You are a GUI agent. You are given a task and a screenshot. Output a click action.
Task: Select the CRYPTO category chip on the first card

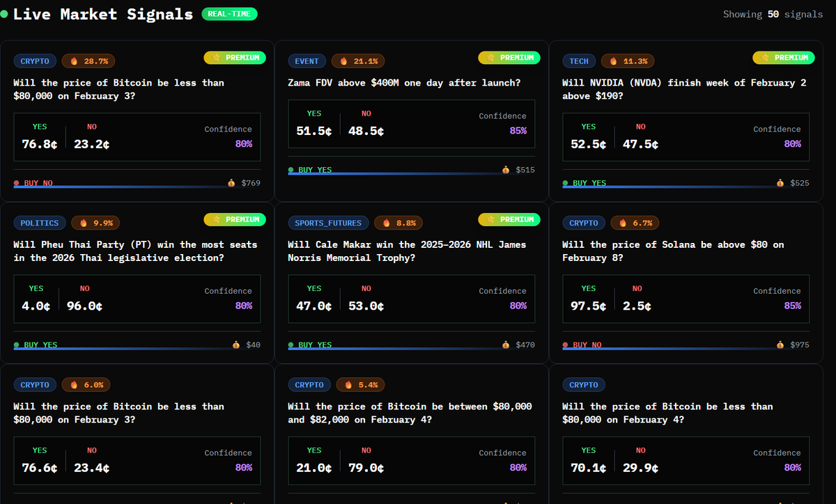[35, 61]
